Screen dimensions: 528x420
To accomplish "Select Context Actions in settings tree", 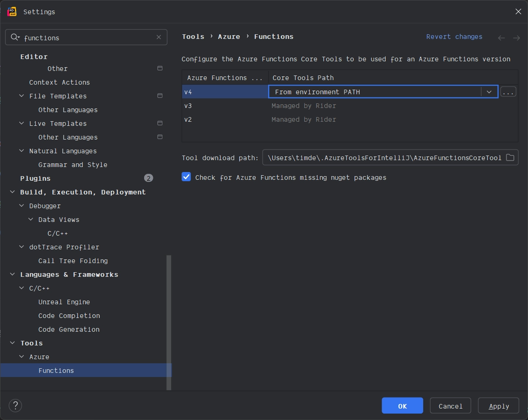I will click(x=59, y=82).
